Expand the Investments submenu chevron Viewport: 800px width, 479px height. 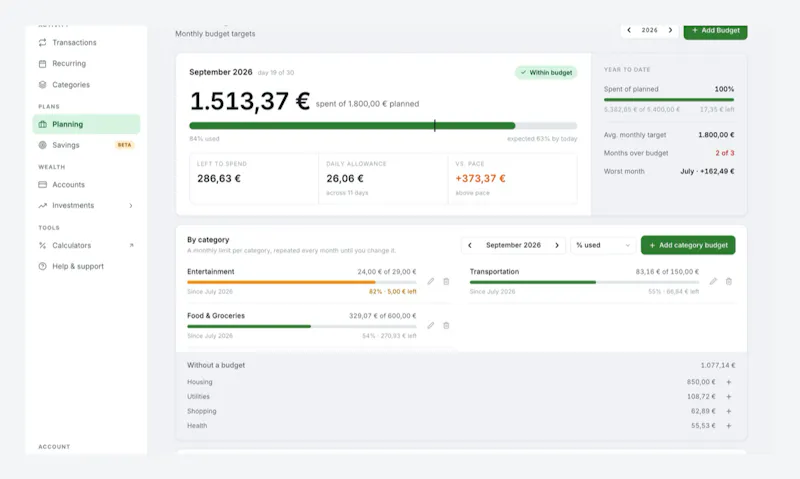point(131,206)
